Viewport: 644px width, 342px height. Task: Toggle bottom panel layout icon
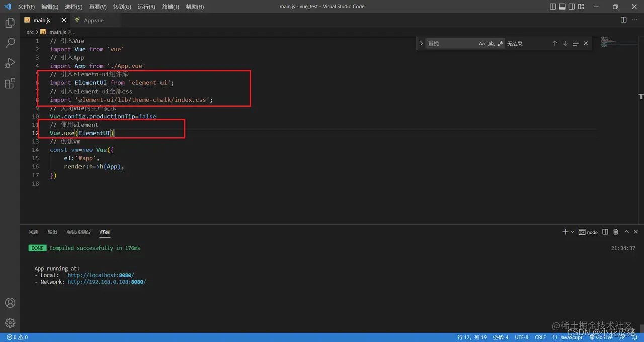pyautogui.click(x=562, y=7)
